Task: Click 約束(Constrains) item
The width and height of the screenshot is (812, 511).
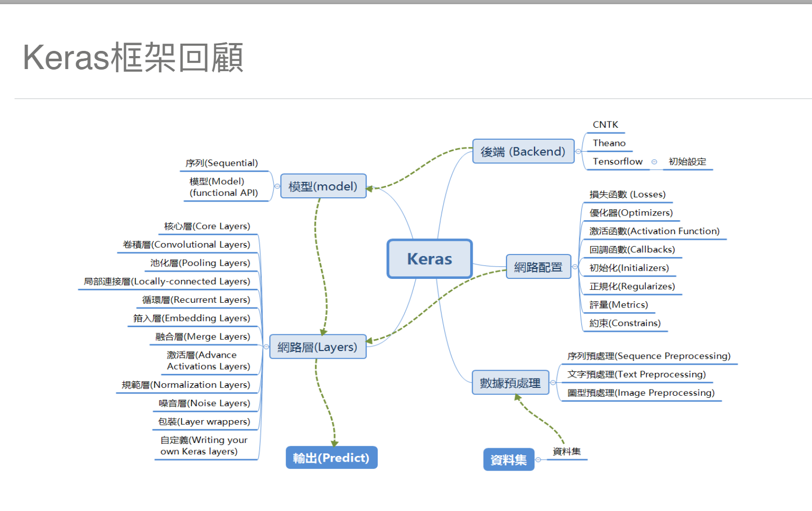Action: pos(624,323)
